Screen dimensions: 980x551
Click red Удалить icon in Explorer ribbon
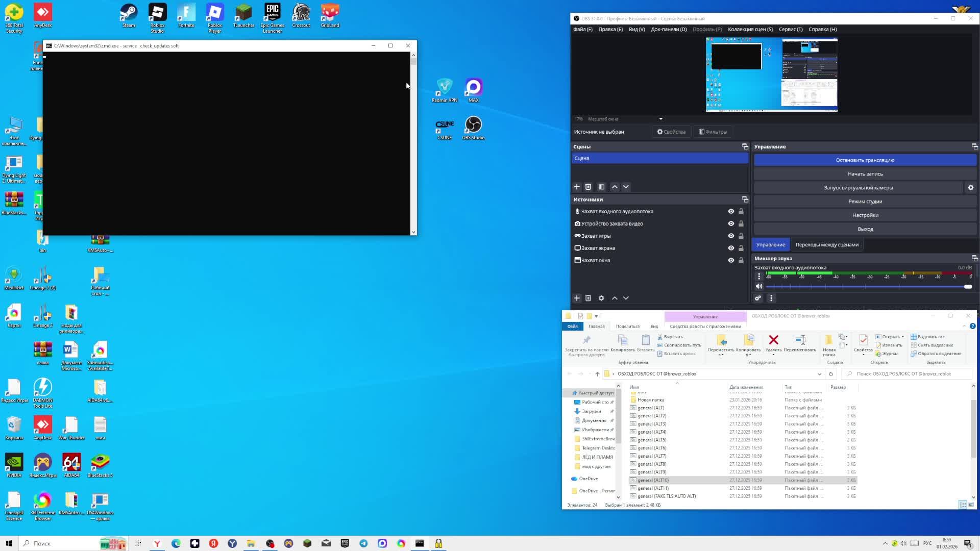tap(773, 340)
